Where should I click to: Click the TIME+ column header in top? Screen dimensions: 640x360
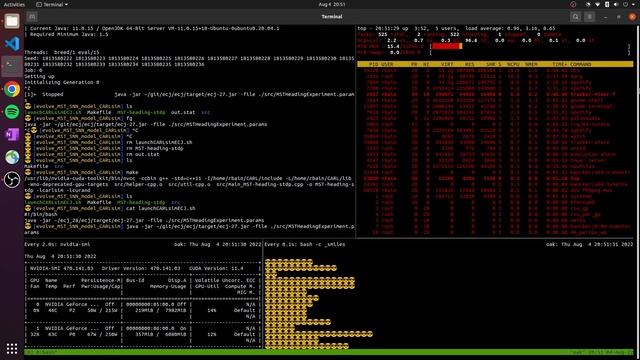(559, 64)
